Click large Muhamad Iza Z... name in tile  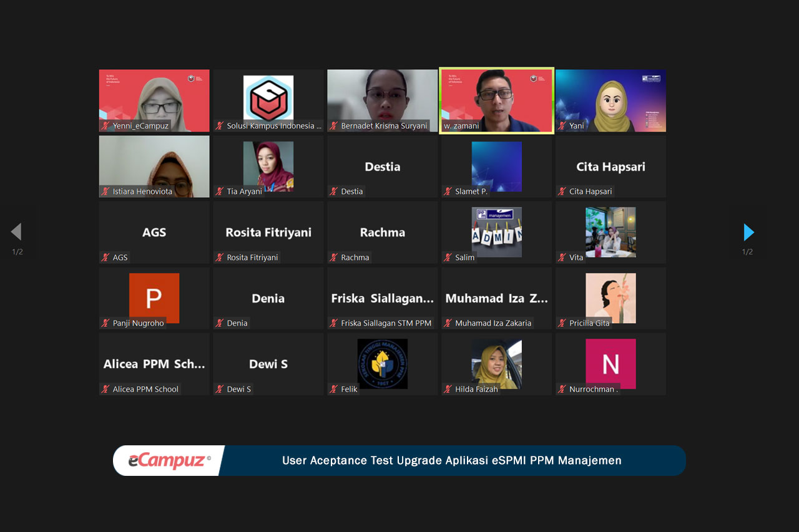pyautogui.click(x=497, y=298)
